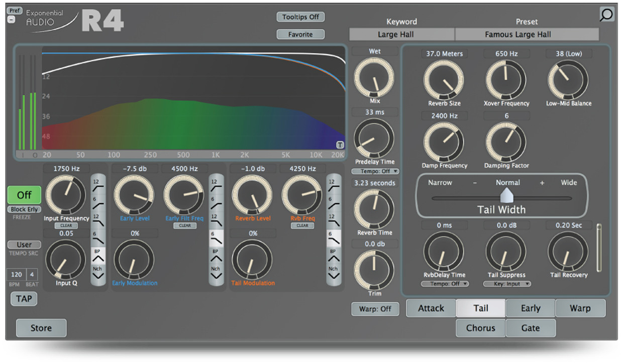The width and height of the screenshot is (623, 364).
Task: Select 6 dB lowpass shape for Early filter
Action: [216, 238]
